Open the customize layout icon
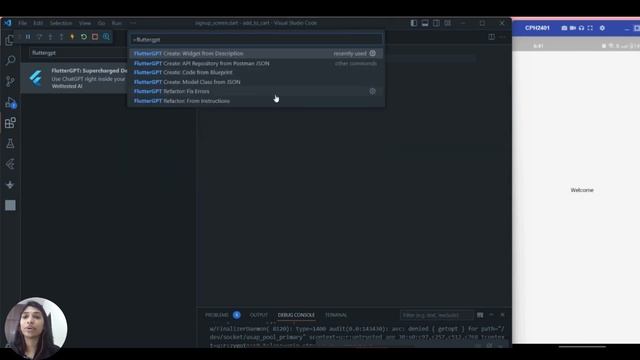Screen dimensions: 640x360 click(x=448, y=23)
